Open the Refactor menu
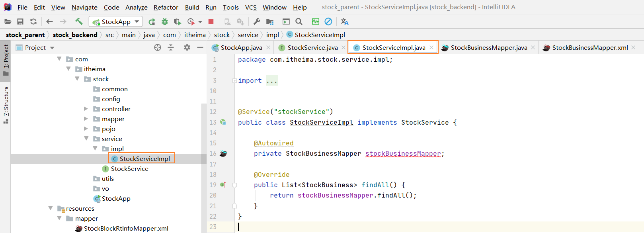Screen dimensions: 644x233 [166, 7]
